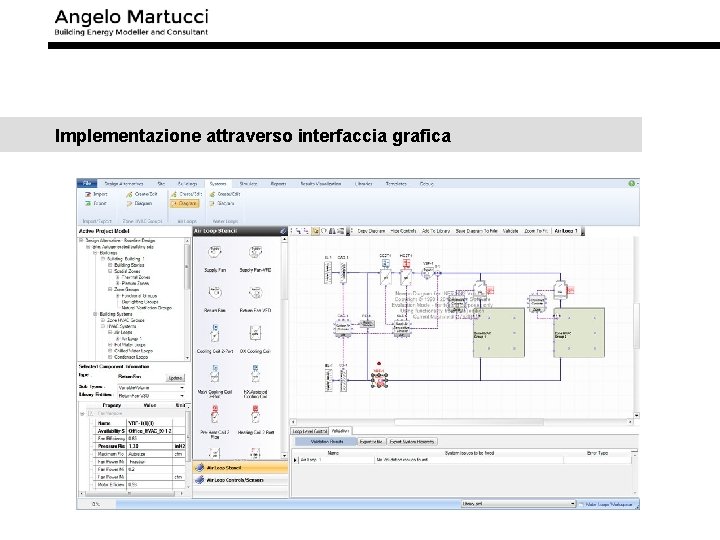Switch to the Buildings ribbon tab
Screen dimensions: 720x540
[x=187, y=184]
